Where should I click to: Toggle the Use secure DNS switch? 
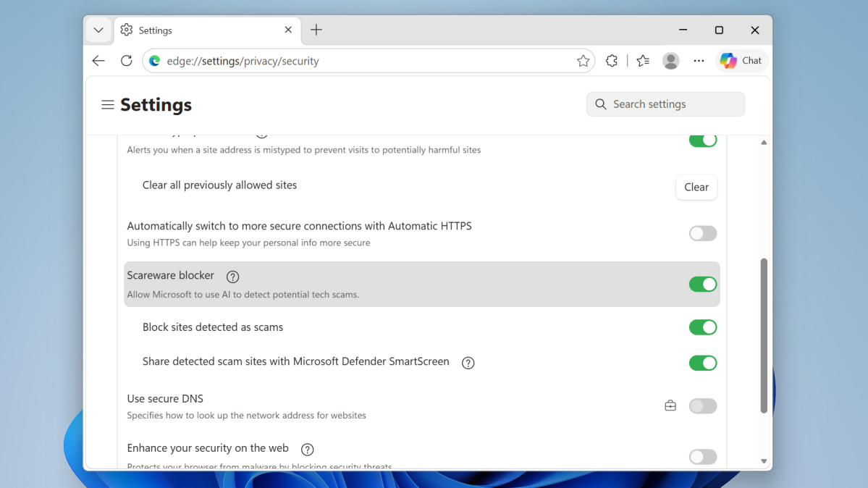point(703,406)
